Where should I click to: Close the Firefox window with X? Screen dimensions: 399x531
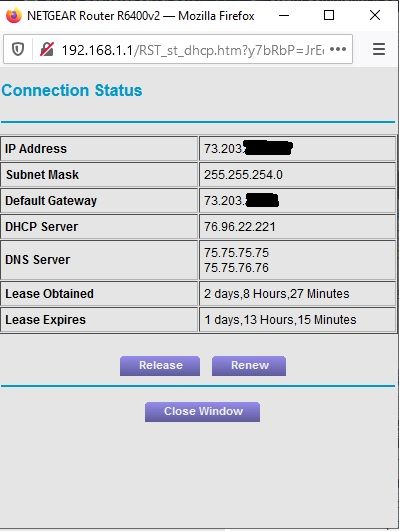(x=375, y=15)
